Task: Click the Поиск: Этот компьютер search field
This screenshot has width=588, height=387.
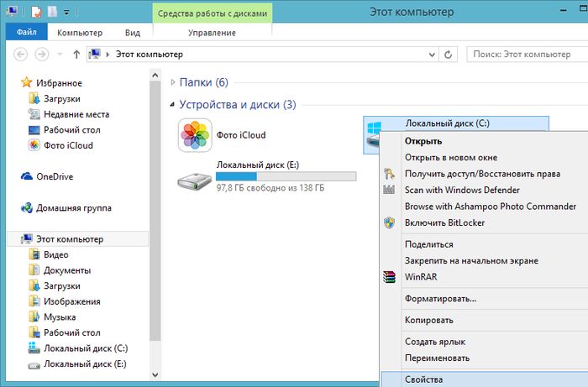Action: click(521, 55)
